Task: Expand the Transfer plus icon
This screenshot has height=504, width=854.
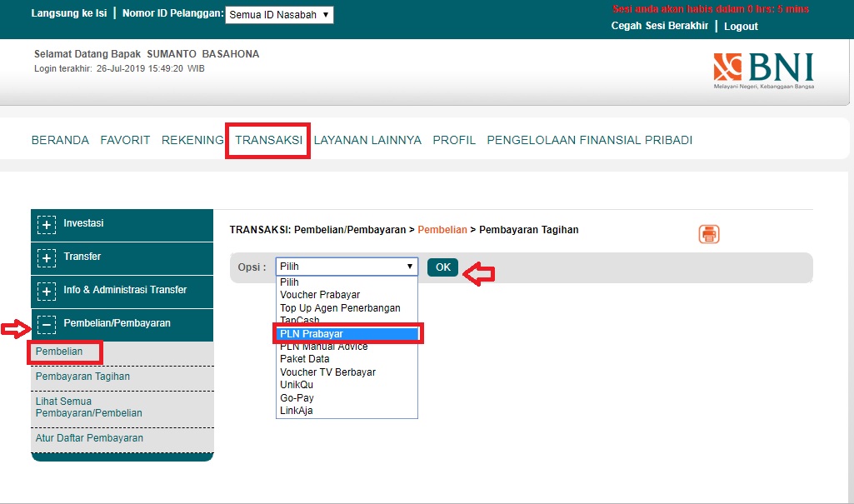Action: [x=47, y=258]
